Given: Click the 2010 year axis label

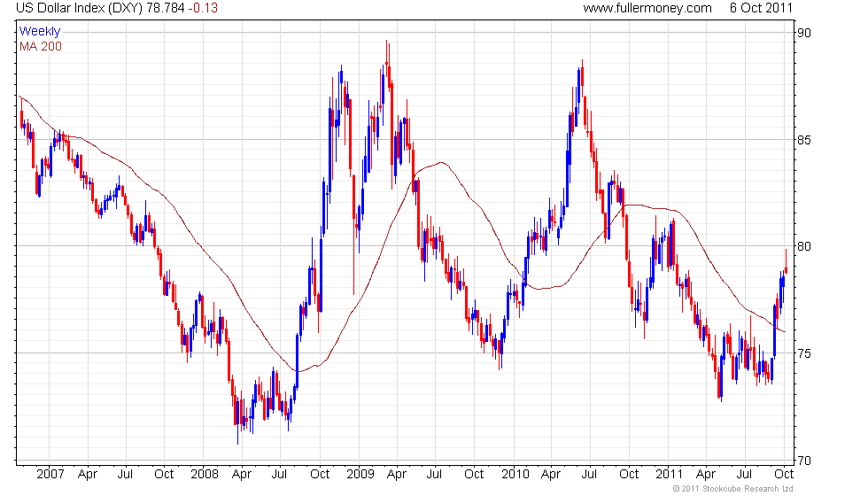Looking at the screenshot, I should click(515, 475).
